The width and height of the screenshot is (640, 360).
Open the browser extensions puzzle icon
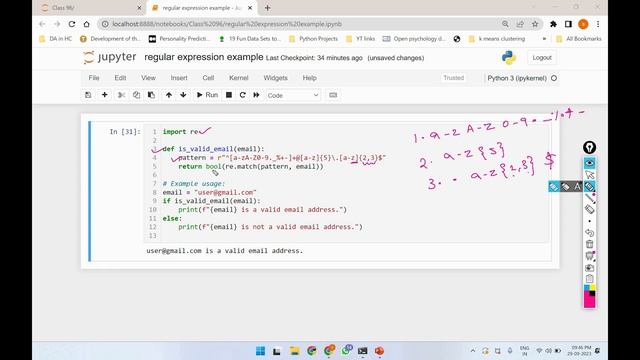553,24
